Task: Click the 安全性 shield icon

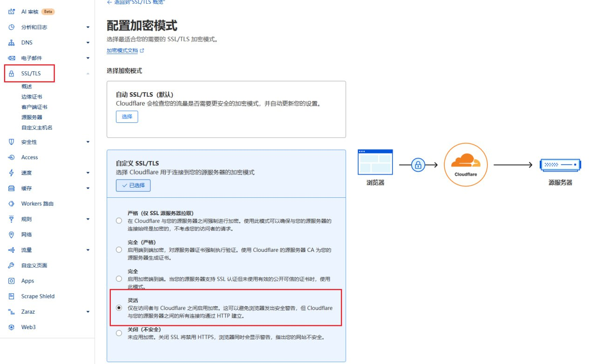Action: click(x=12, y=142)
